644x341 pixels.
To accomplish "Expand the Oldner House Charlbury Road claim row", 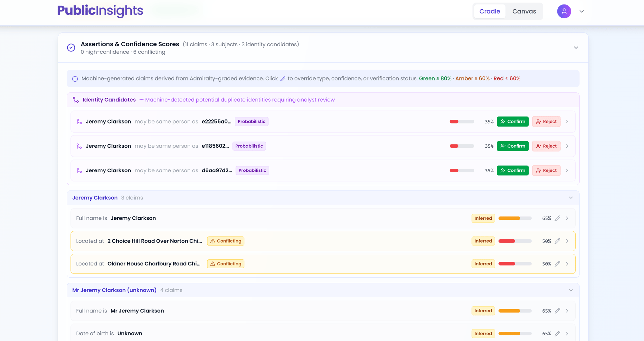I will coord(567,264).
